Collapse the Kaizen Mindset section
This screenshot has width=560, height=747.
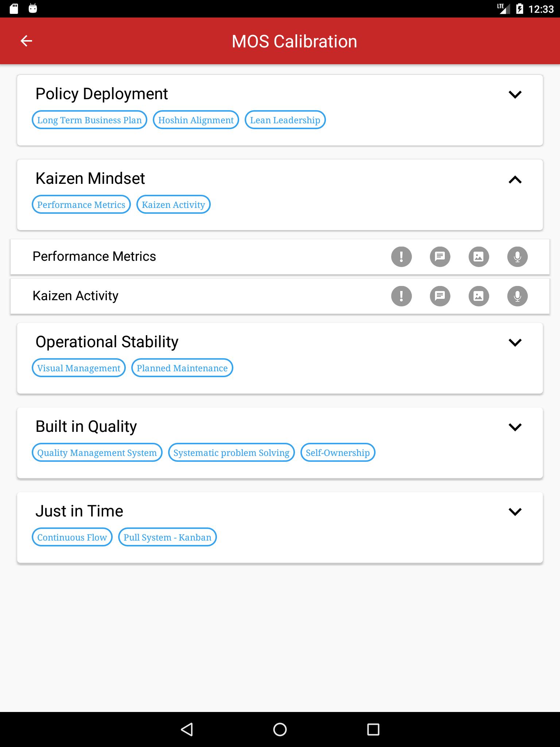(x=515, y=179)
